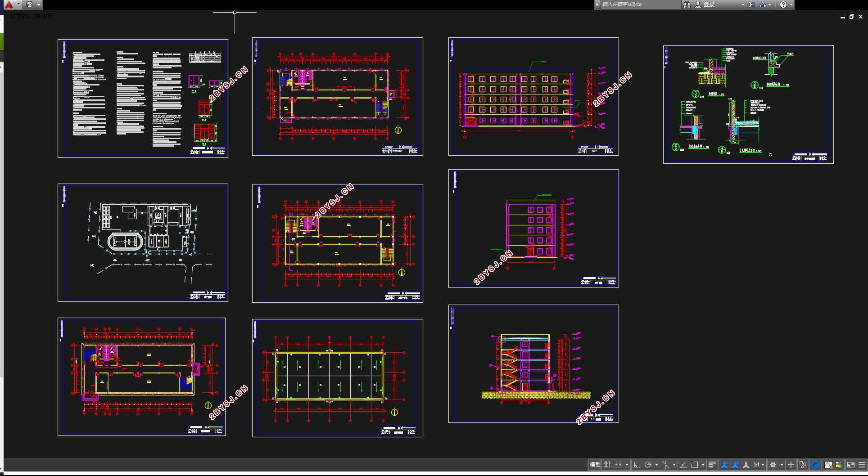
Task: Click the user sign-in person icon
Action: [x=698, y=4]
